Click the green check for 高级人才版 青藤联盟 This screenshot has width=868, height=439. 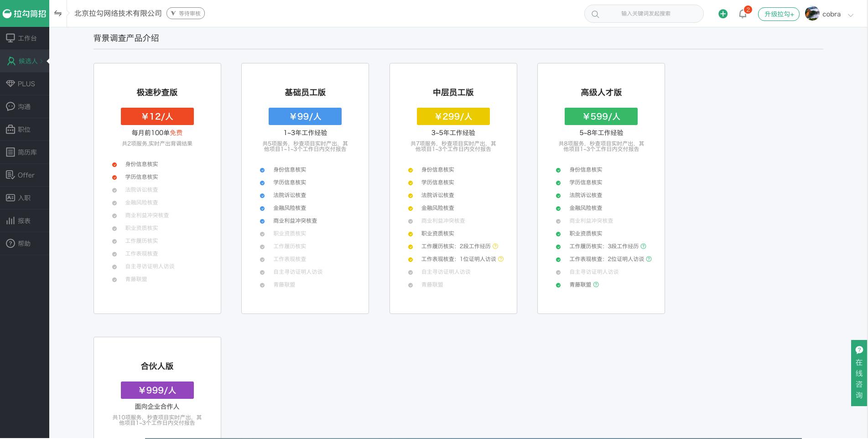(558, 285)
